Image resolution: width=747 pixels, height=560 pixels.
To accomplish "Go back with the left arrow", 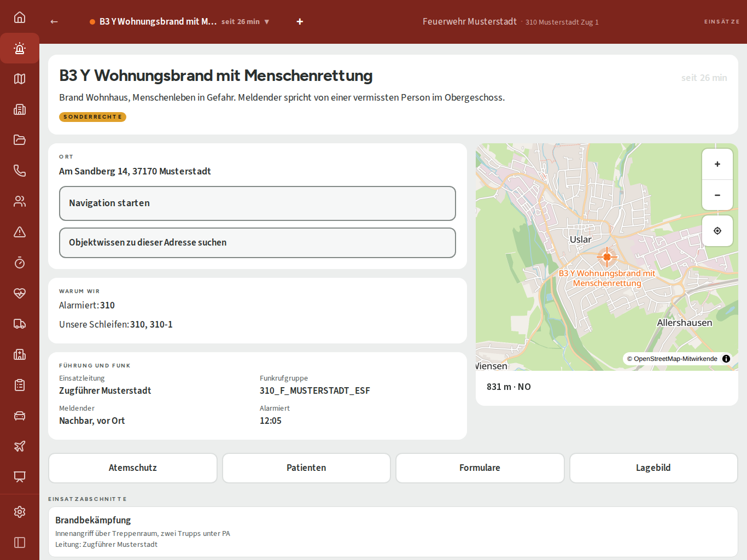I will pos(54,21).
